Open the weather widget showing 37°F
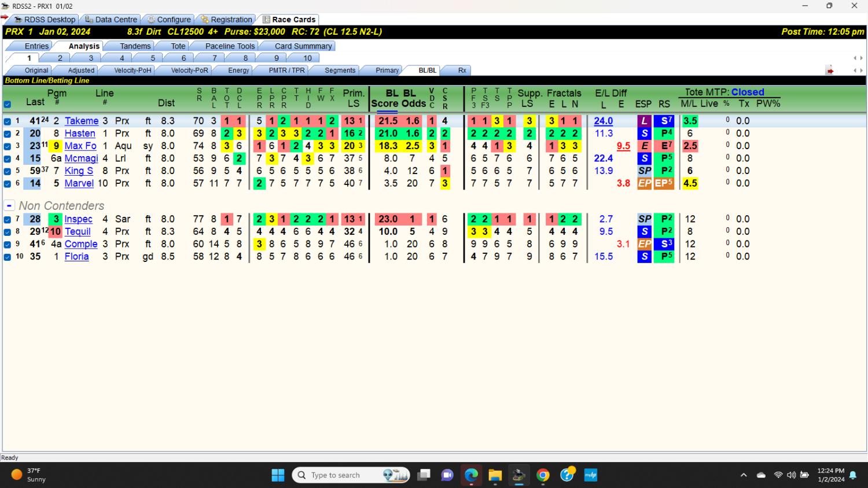868x488 pixels. click(29, 475)
